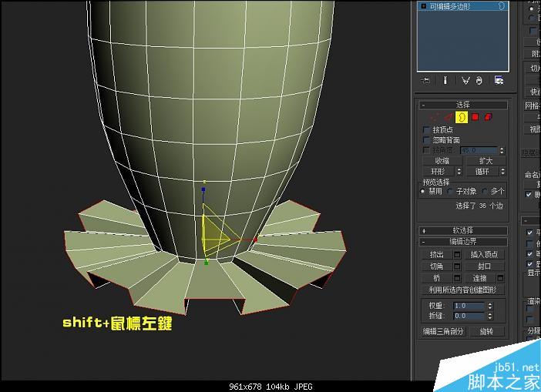Select the 子对象 radio button
Viewport: 541px width, 392px height.
(x=449, y=191)
